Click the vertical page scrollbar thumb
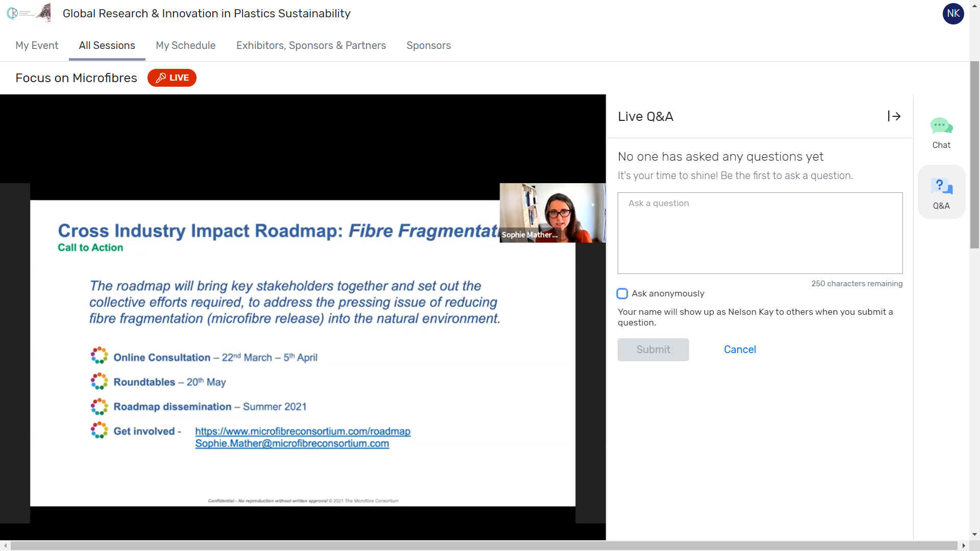Image resolution: width=980 pixels, height=551 pixels. tap(974, 155)
